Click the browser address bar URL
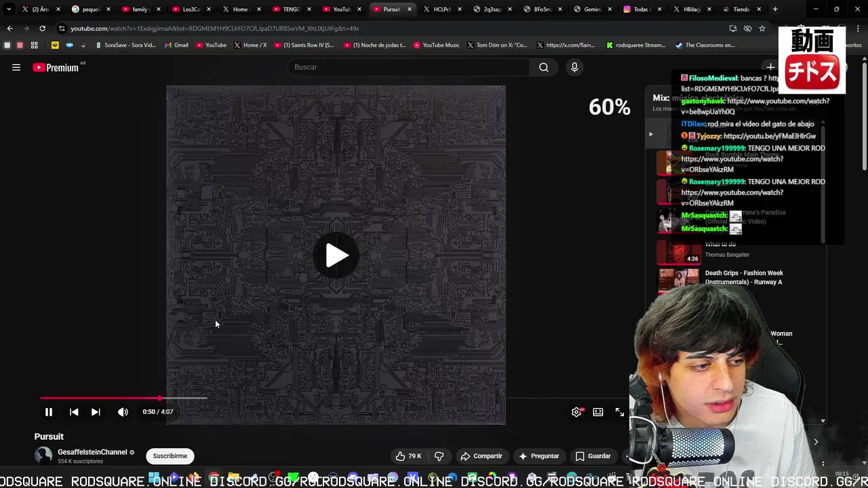868x488 pixels. click(x=215, y=28)
